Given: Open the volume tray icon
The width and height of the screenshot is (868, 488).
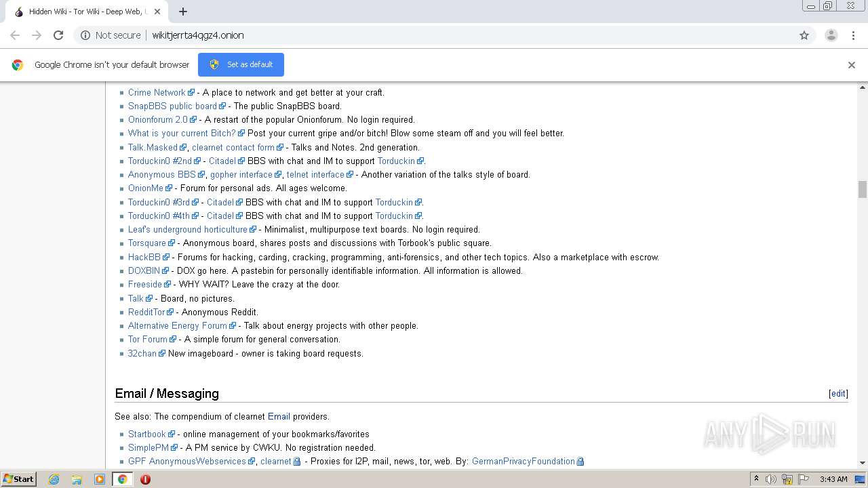Looking at the screenshot, I should tap(771, 479).
